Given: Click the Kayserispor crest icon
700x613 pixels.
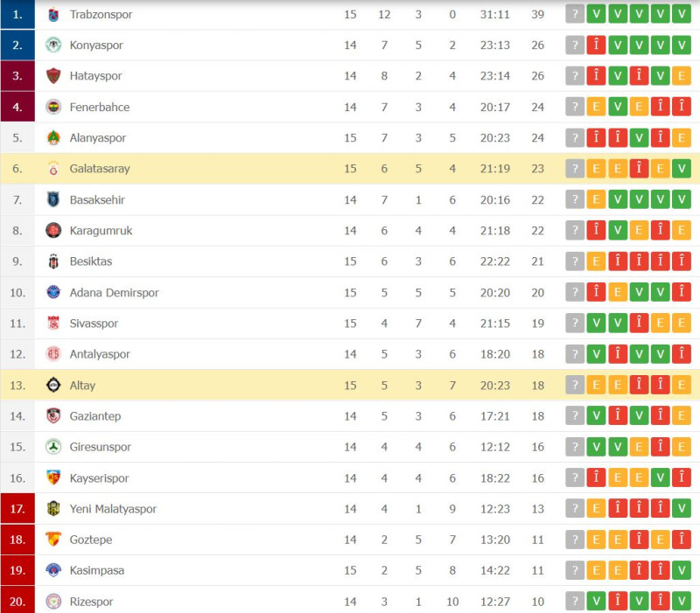Looking at the screenshot, I should click(x=53, y=477).
